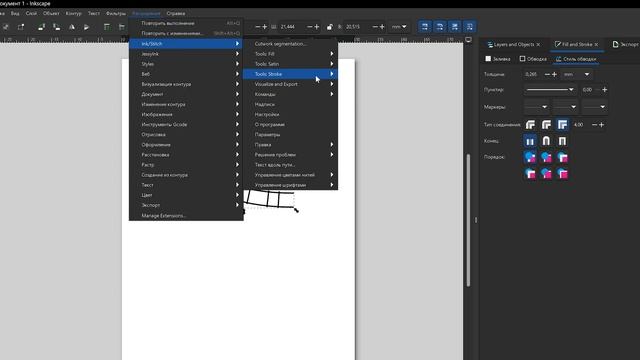Choose Ink/Stitch in extensions menu

coord(186,44)
